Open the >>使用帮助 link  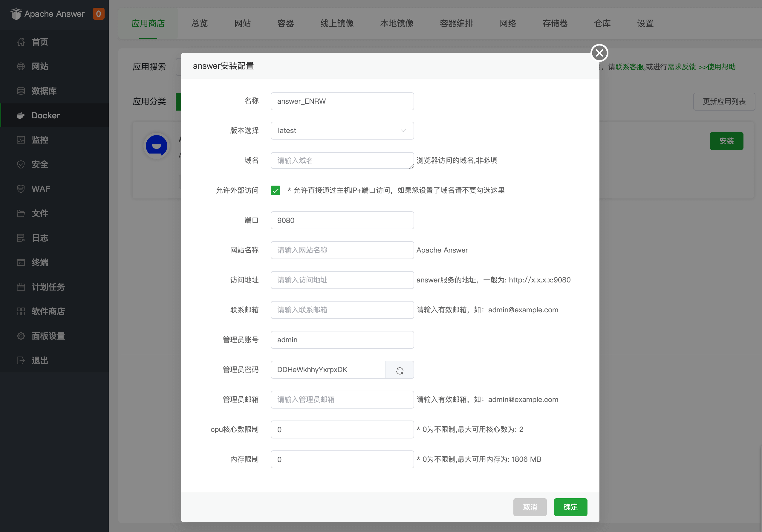coord(717,67)
